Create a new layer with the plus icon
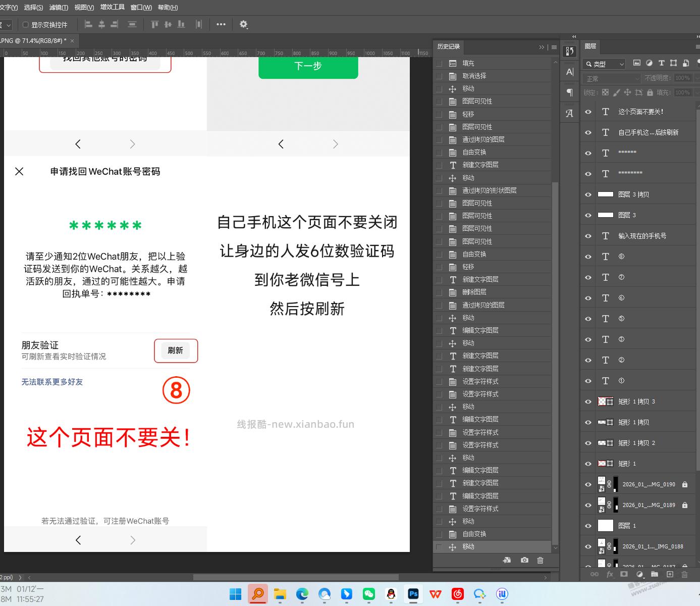 [x=670, y=574]
